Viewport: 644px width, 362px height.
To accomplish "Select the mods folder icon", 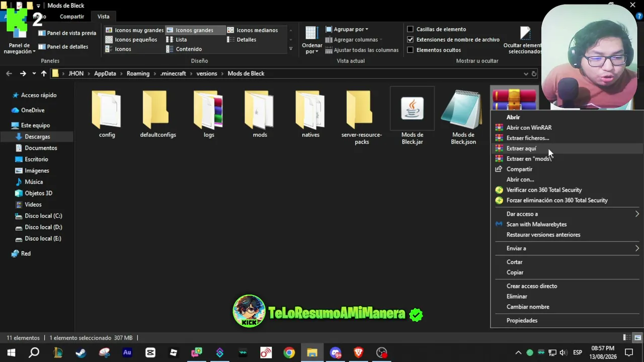I will click(260, 110).
